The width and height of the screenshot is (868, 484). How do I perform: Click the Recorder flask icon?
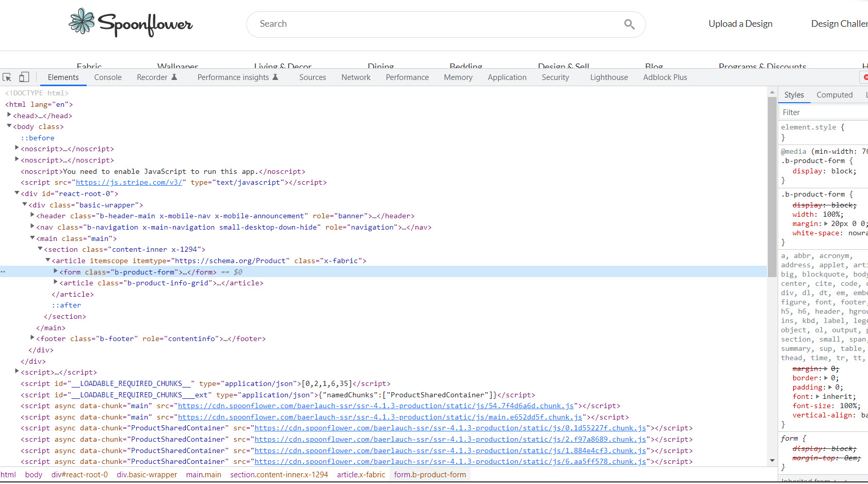pyautogui.click(x=174, y=77)
